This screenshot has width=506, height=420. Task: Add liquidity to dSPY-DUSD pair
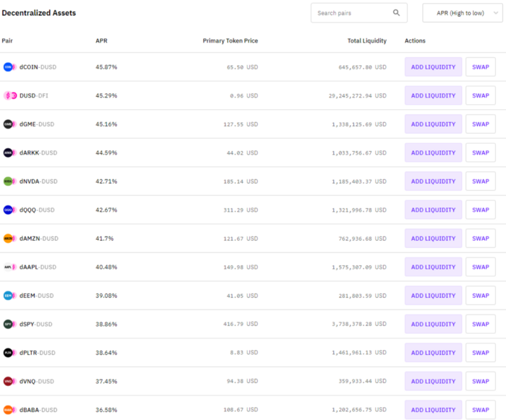pos(433,324)
